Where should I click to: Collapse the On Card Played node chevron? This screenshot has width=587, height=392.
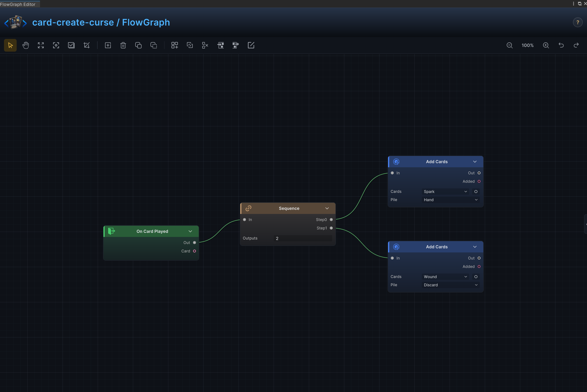click(190, 232)
